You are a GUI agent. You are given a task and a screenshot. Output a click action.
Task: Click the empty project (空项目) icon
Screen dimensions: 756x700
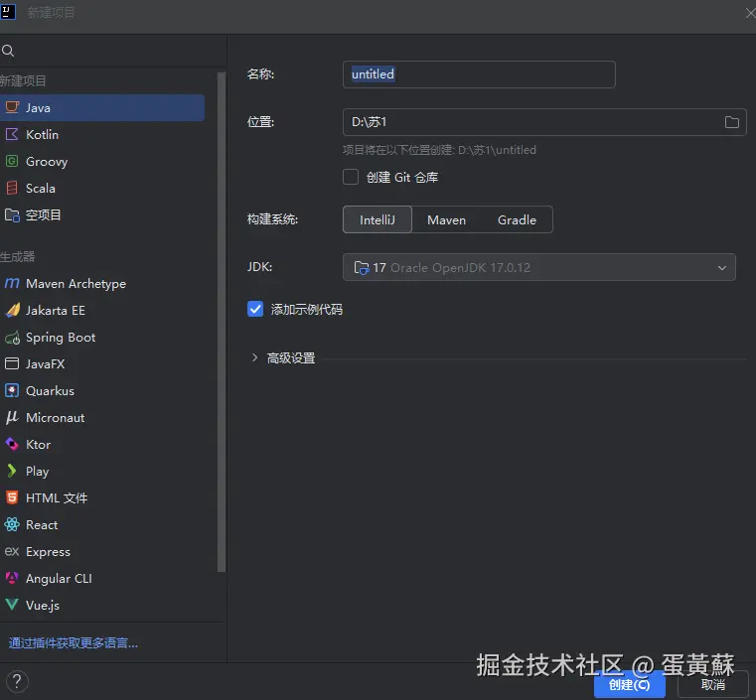[12, 214]
